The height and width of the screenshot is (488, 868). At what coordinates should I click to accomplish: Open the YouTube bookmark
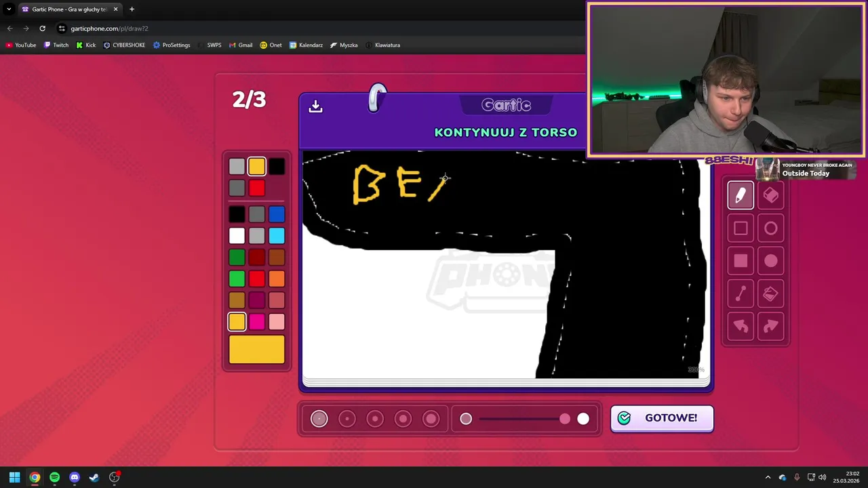pos(21,45)
